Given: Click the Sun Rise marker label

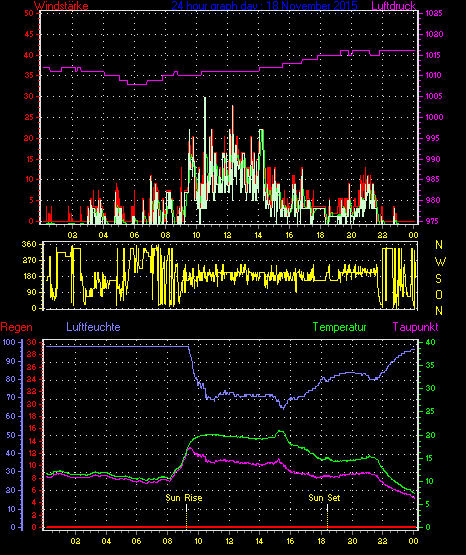Looking at the screenshot, I should click(184, 498).
